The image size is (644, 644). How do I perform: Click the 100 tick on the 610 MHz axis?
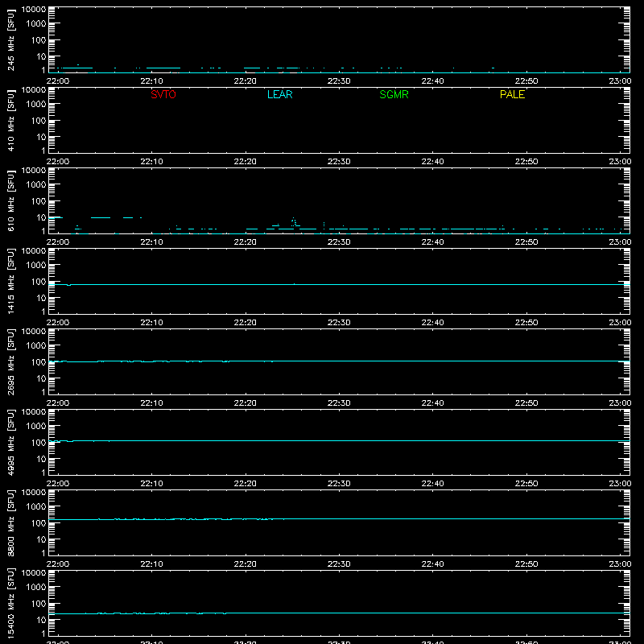[x=39, y=201]
